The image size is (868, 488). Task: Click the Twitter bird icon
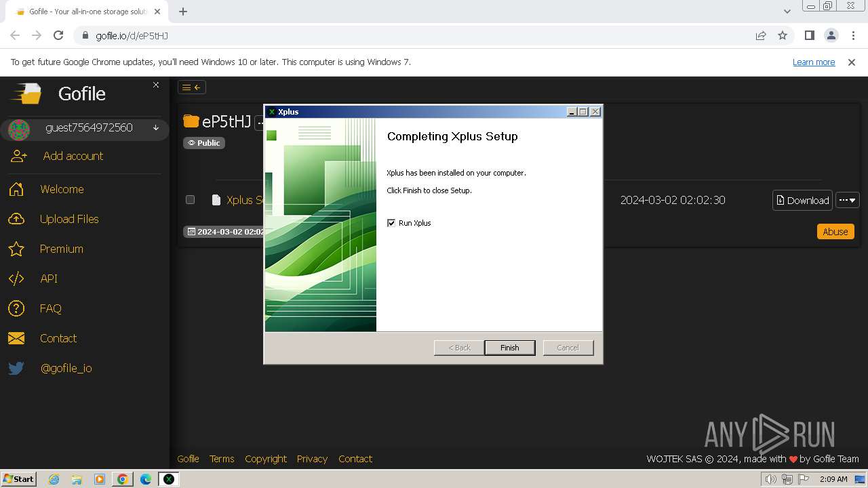click(16, 368)
